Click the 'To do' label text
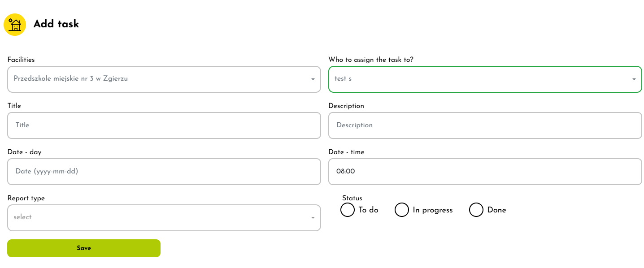The image size is (644, 268). coord(368,210)
